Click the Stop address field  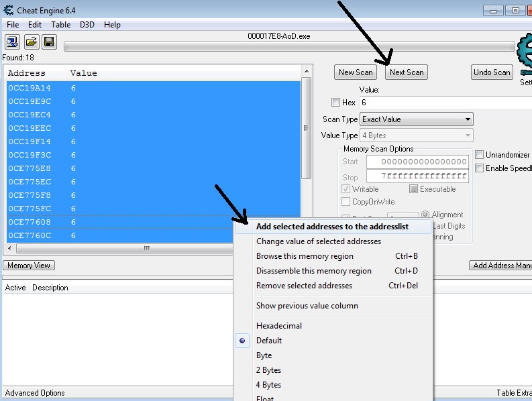(418, 176)
